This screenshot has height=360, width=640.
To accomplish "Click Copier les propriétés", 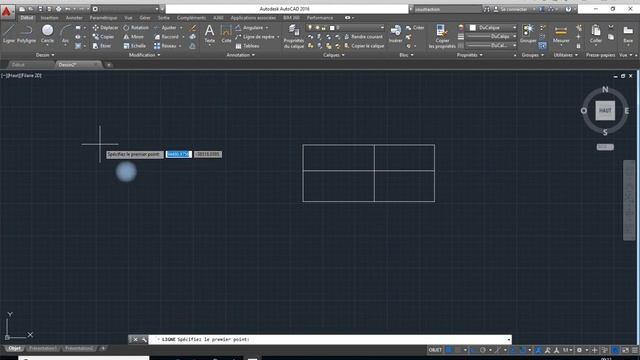I will [x=442, y=36].
